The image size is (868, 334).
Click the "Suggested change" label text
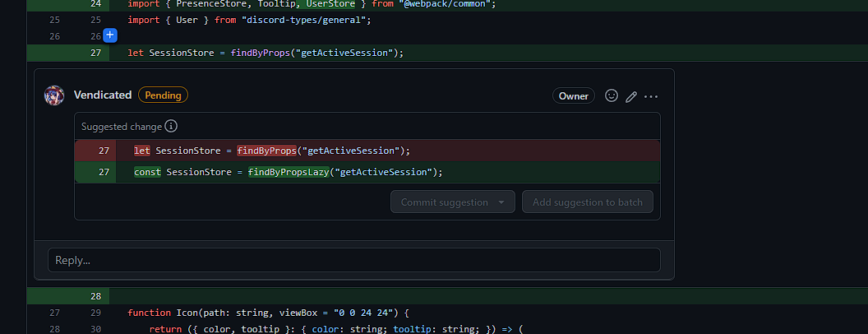tap(122, 127)
